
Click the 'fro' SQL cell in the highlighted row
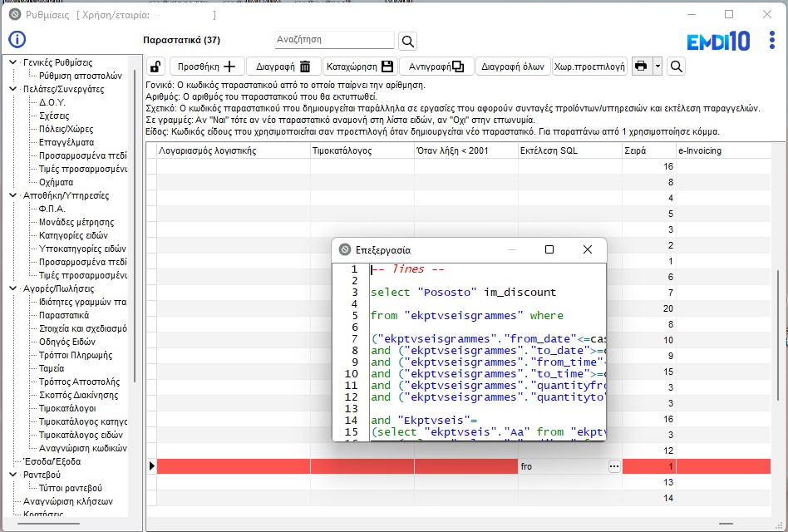click(563, 466)
